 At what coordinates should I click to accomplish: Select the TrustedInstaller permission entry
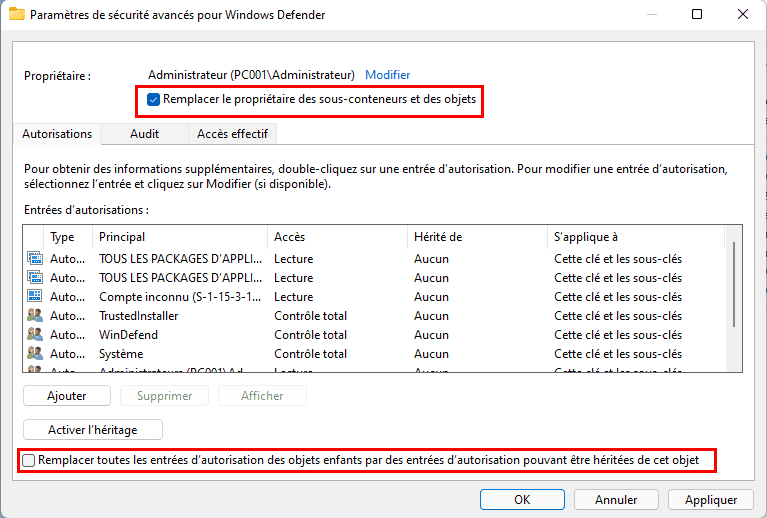[x=374, y=315]
